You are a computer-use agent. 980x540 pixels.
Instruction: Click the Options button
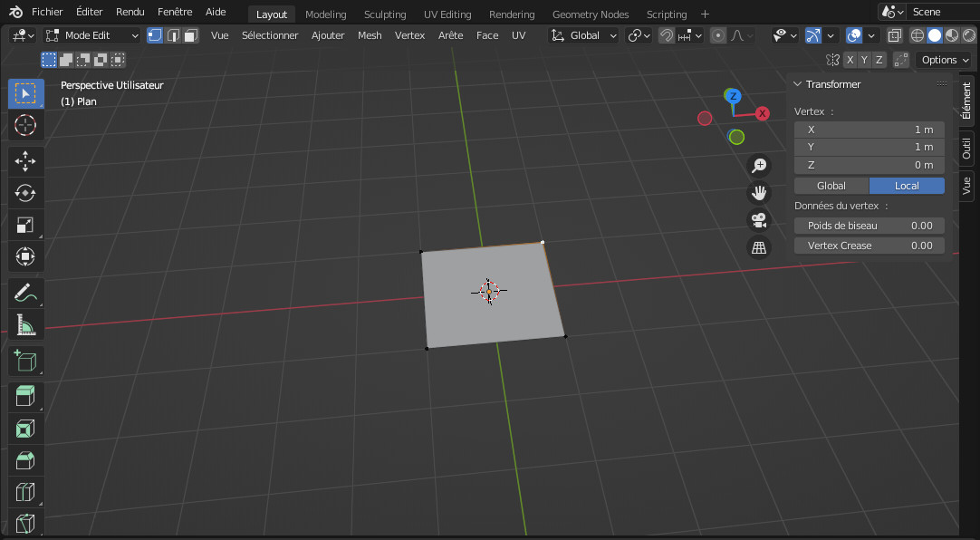coord(945,60)
